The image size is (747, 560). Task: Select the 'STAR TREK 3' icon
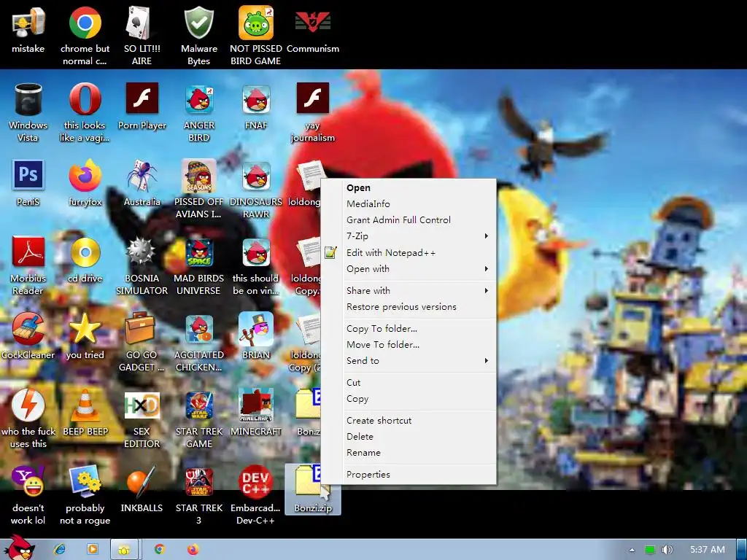(199, 482)
